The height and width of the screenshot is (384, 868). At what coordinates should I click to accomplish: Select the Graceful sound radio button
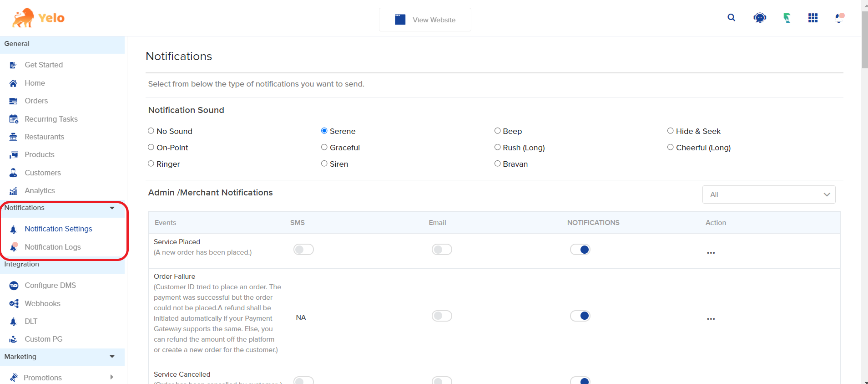(324, 147)
